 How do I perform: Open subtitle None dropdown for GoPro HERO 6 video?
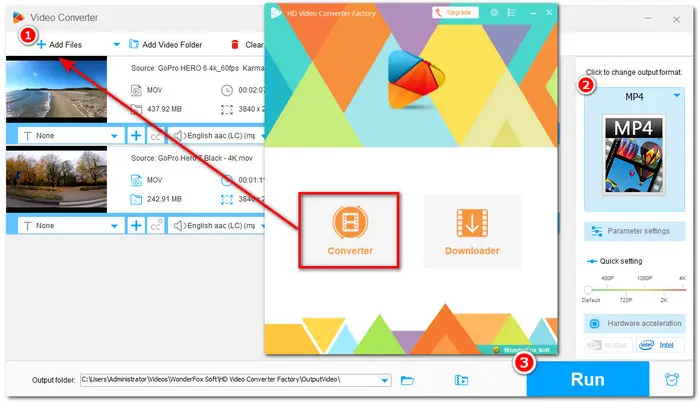point(71,136)
